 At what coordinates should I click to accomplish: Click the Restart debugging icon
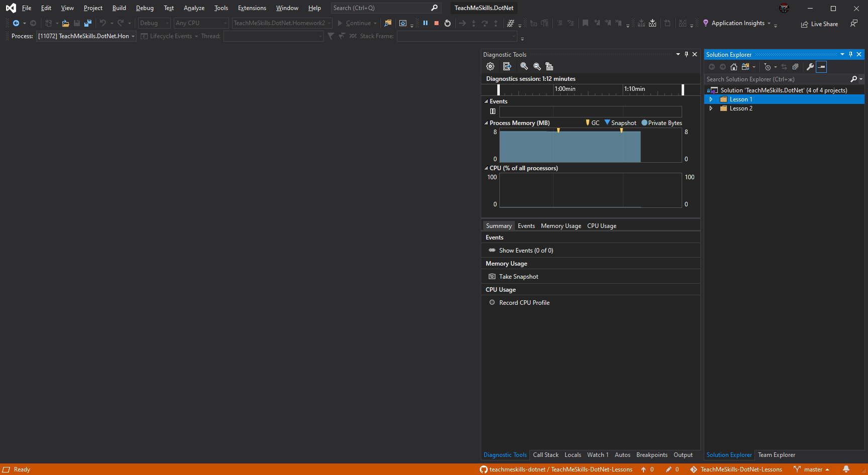(x=448, y=23)
